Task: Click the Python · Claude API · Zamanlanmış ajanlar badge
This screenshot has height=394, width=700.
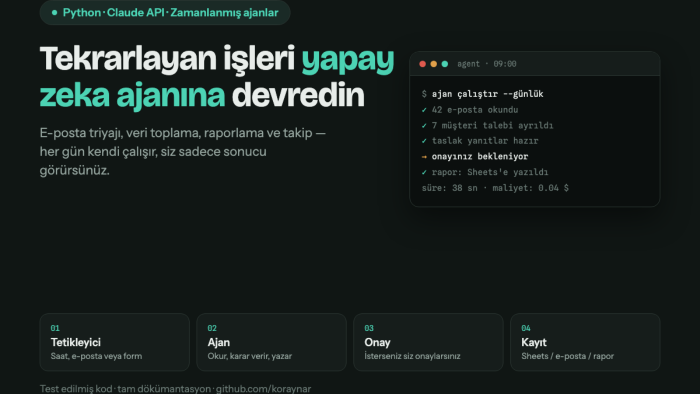Action: click(165, 12)
